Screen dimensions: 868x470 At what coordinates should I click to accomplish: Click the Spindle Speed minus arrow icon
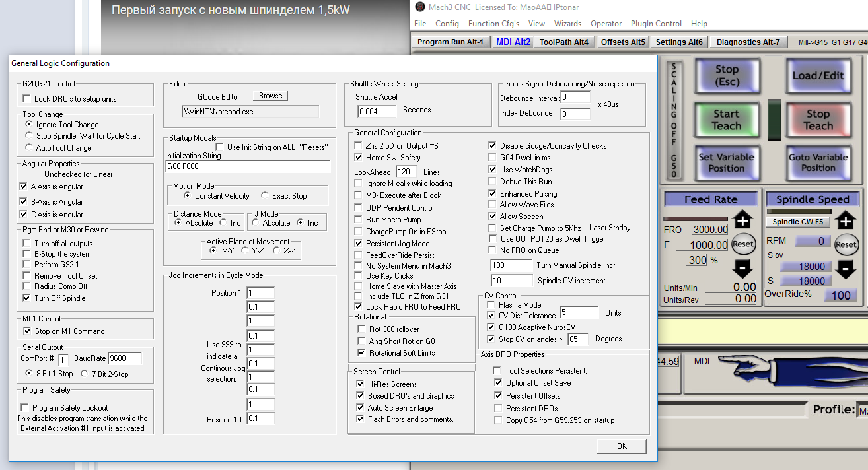pyautogui.click(x=846, y=269)
